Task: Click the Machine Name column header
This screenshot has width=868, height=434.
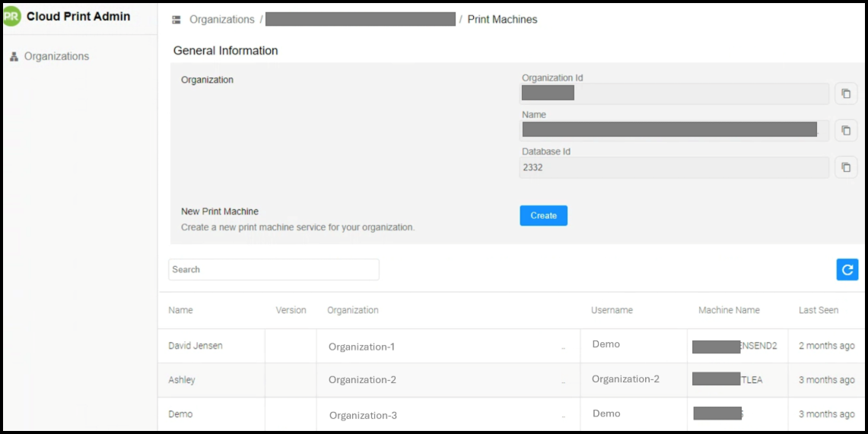Action: pos(729,310)
